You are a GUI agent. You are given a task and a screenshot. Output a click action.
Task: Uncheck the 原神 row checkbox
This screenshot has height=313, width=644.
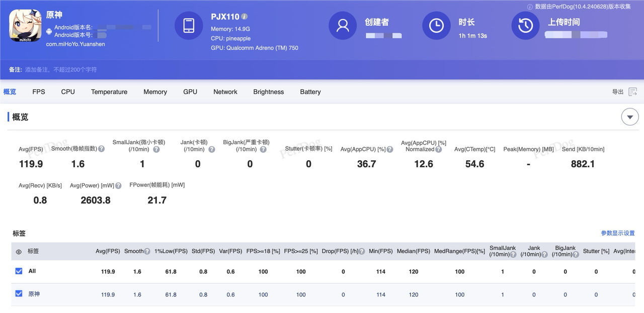click(19, 293)
